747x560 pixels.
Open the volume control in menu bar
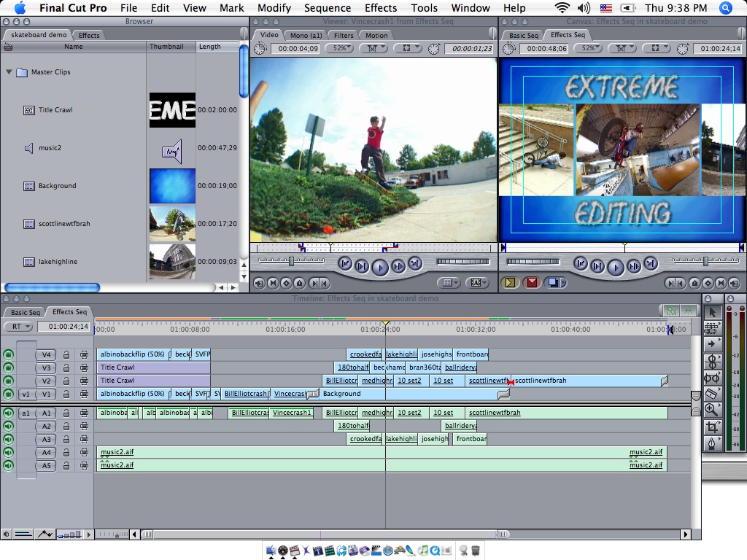click(584, 7)
